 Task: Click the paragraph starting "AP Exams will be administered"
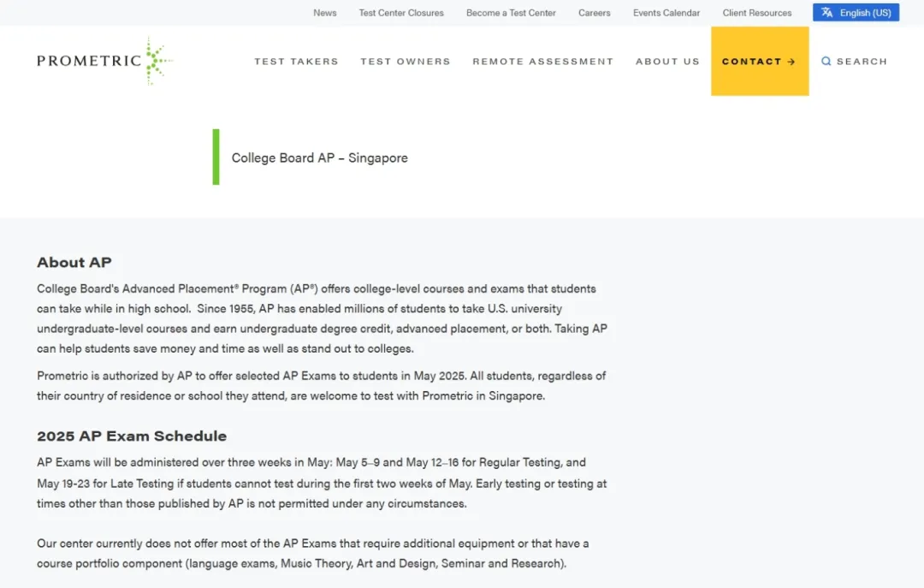pyautogui.click(x=322, y=483)
